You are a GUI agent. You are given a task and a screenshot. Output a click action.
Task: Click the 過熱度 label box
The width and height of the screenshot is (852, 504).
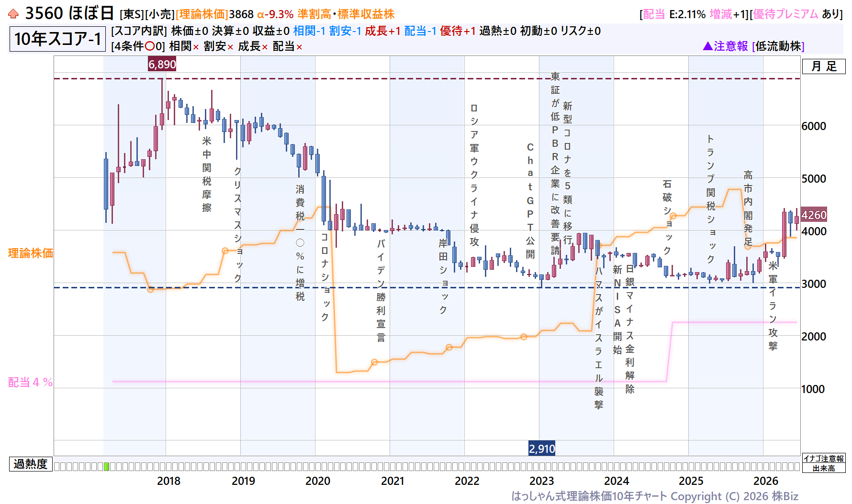point(31,464)
